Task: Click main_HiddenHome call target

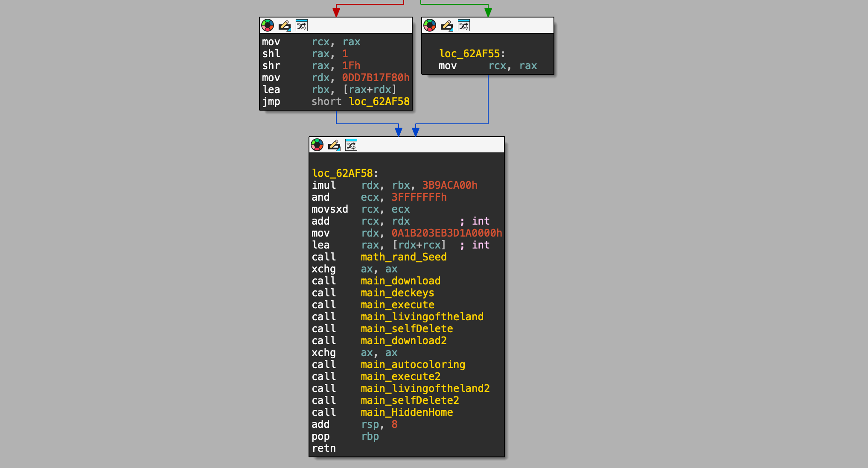Action: pyautogui.click(x=406, y=412)
